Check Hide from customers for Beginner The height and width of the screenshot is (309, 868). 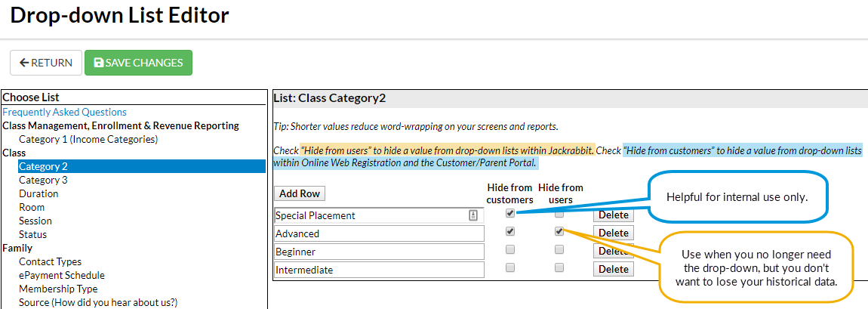tap(509, 250)
